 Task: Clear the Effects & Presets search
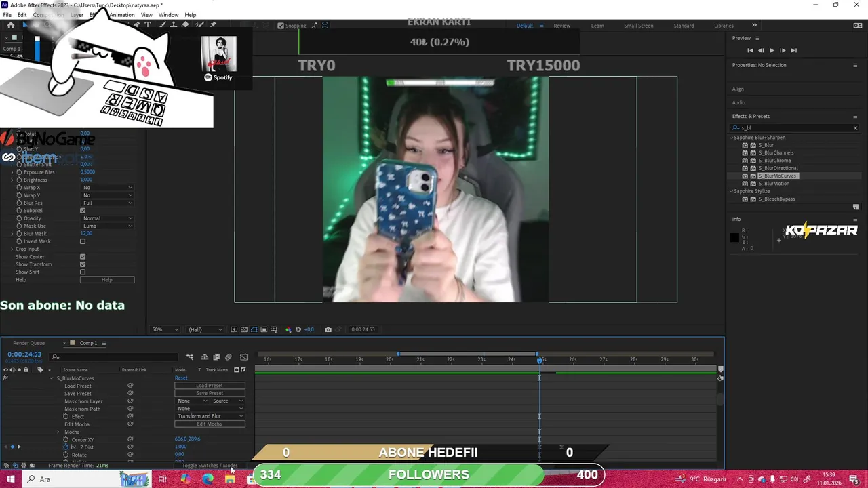tap(855, 128)
